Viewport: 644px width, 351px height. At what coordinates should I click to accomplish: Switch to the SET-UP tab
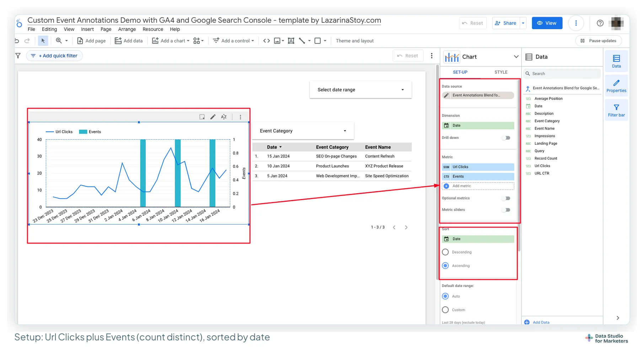(460, 72)
